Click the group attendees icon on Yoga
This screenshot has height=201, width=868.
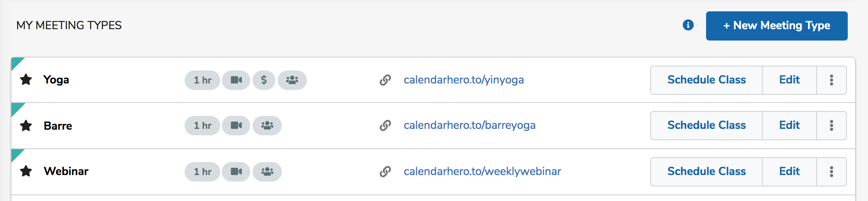[292, 80]
